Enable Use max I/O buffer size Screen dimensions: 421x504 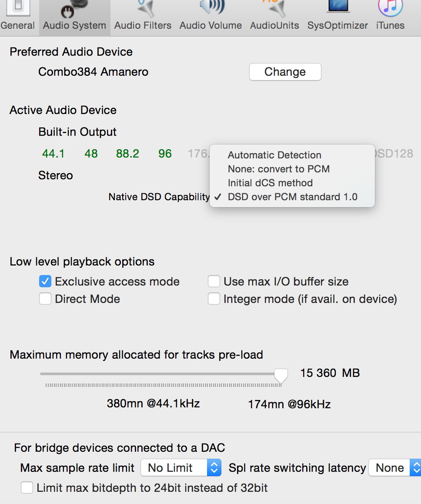tap(214, 281)
